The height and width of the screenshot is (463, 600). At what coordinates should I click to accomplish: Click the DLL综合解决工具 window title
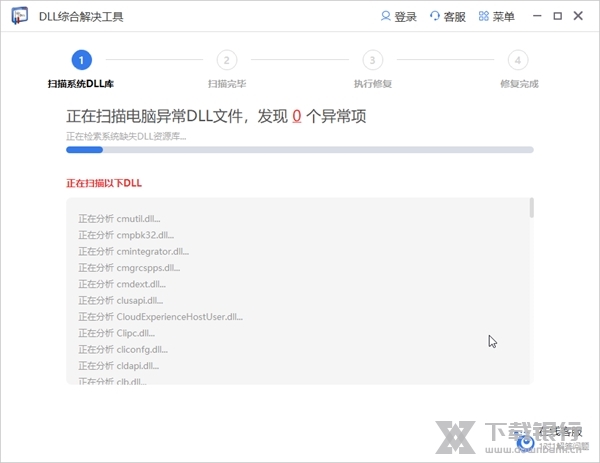click(81, 16)
